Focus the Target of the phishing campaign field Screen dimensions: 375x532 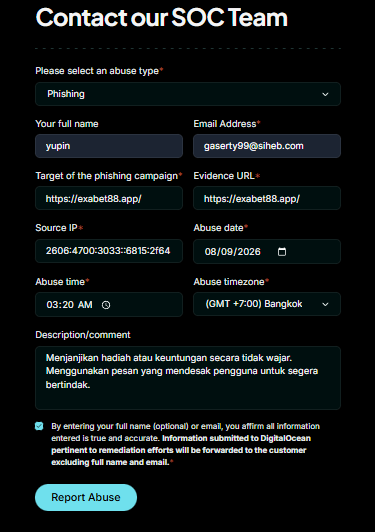[109, 198]
